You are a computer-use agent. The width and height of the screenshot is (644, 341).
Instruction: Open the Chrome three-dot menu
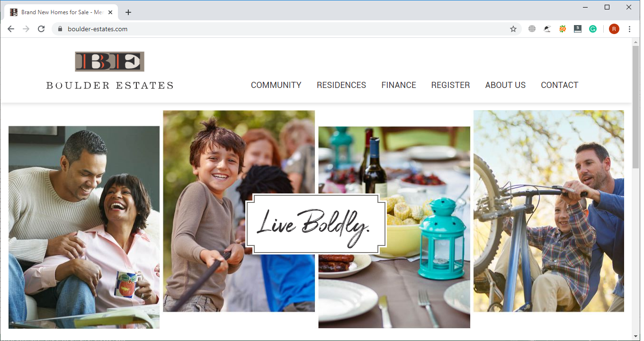(630, 29)
